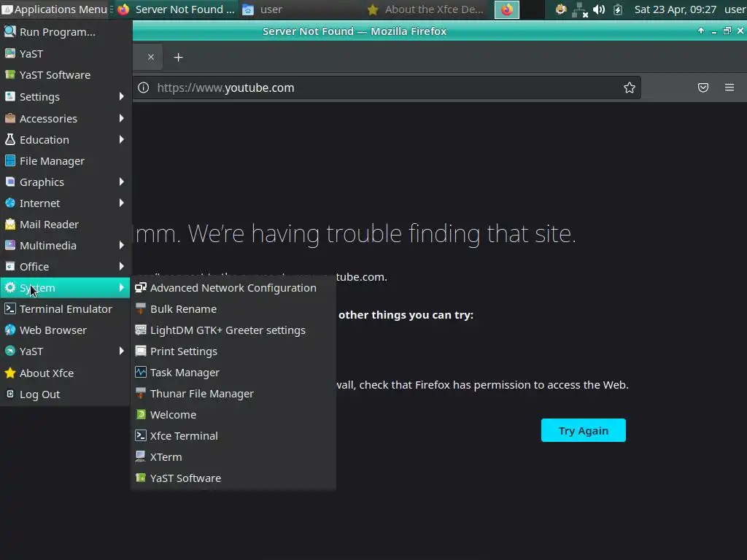Launch YaST entry below Run Program
Viewport: 747px width, 560px height.
(65, 54)
